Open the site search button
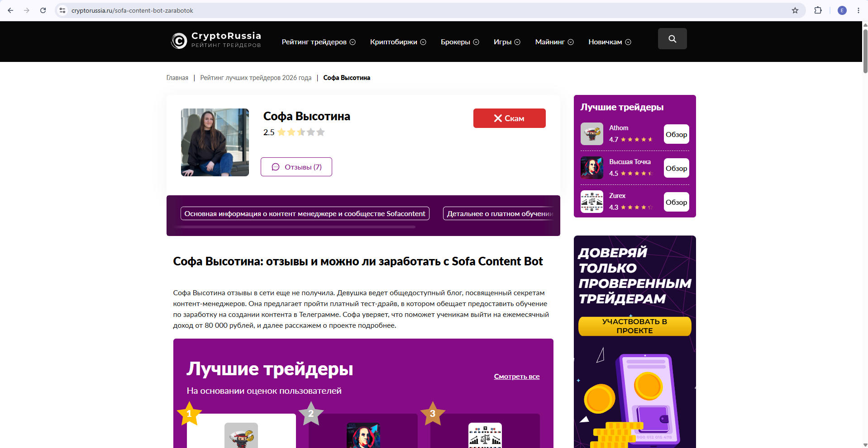The image size is (868, 448). (x=672, y=39)
